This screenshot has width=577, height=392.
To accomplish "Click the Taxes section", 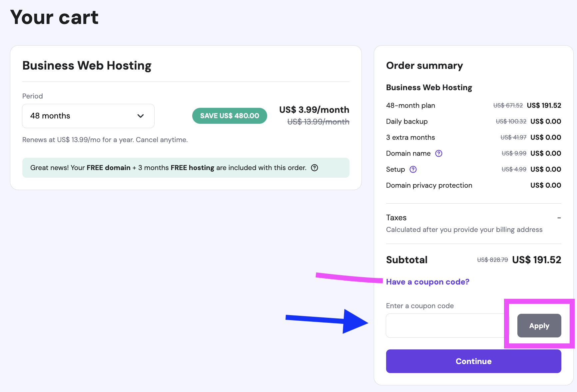I will coord(396,217).
